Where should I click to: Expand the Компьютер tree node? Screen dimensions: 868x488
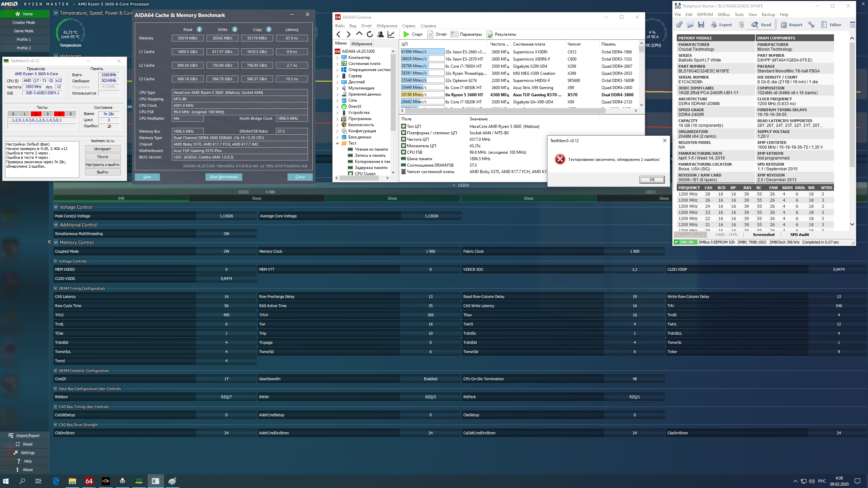point(338,57)
